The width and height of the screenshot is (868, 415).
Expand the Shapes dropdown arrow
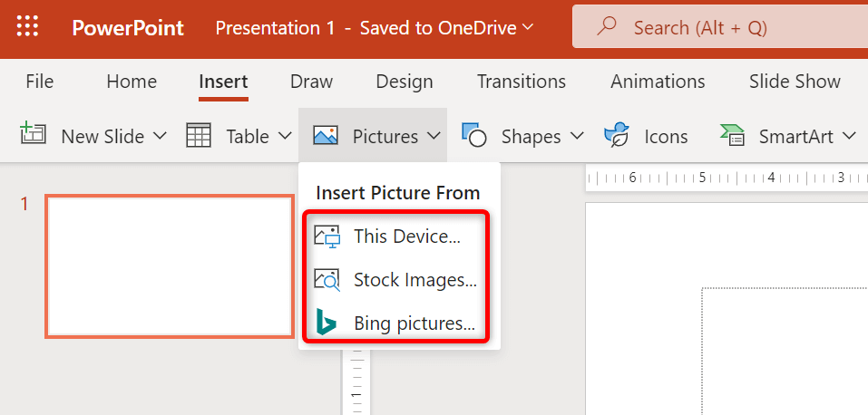coord(578,137)
